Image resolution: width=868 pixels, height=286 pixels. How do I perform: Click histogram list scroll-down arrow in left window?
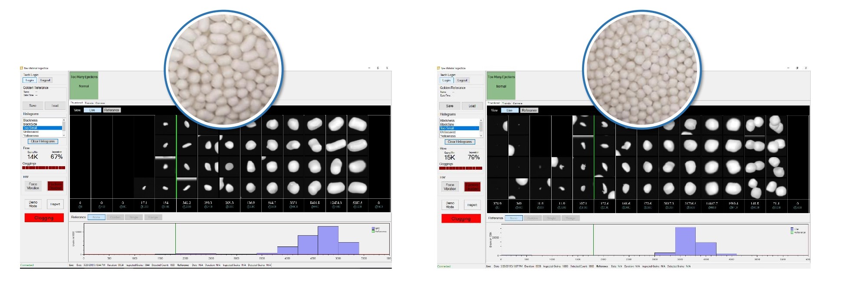coord(64,135)
